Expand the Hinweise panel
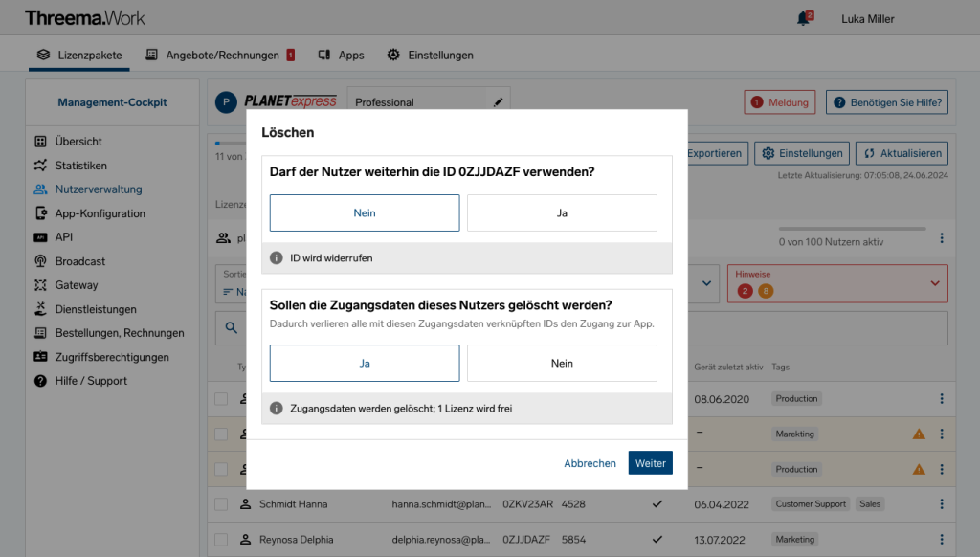The width and height of the screenshot is (980, 557). (x=936, y=283)
